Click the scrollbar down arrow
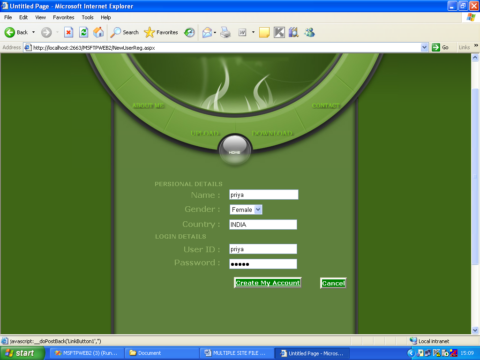 pos(475,330)
